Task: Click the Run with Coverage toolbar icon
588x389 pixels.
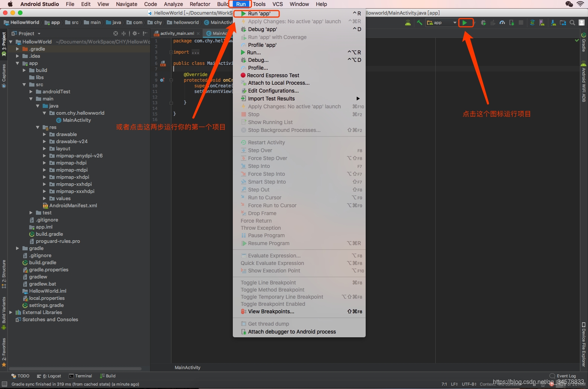Action: [x=493, y=22]
